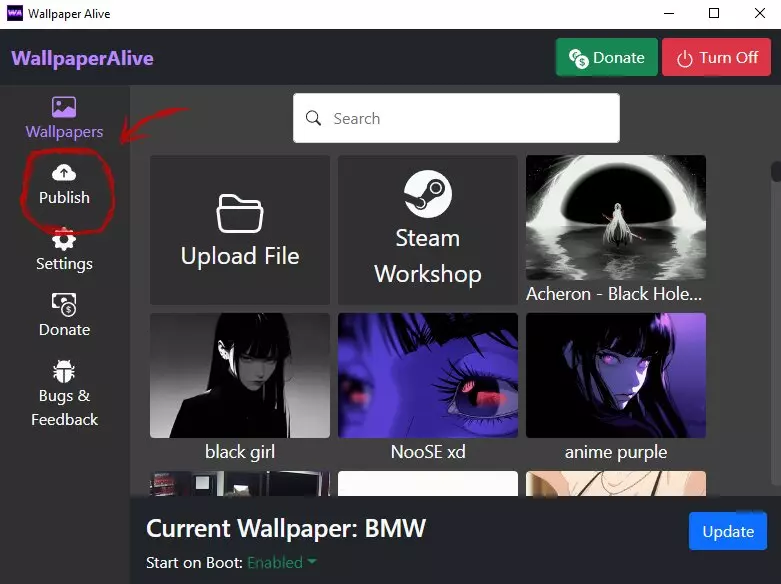Image resolution: width=781 pixels, height=584 pixels.
Task: Click the blue Update button
Action: [x=728, y=531]
